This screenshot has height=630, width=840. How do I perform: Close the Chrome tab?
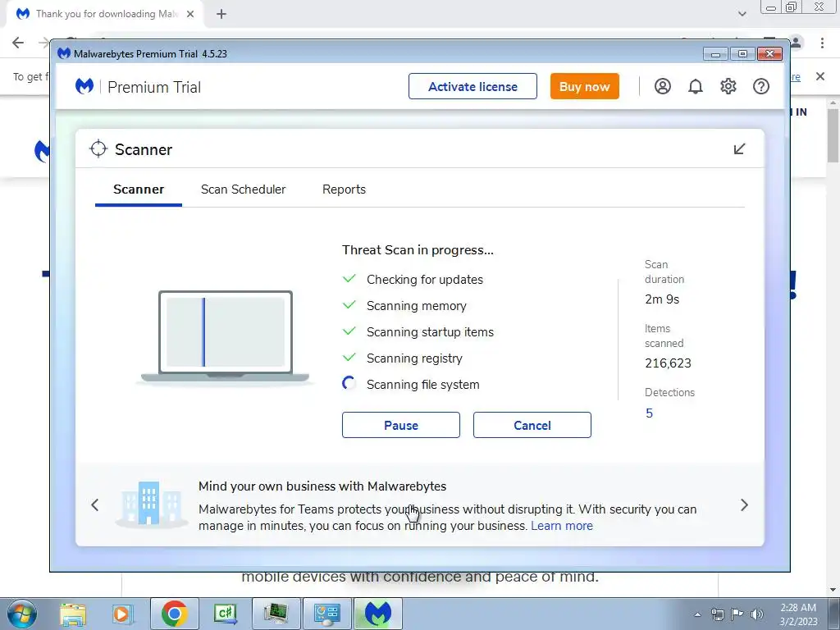tap(190, 14)
